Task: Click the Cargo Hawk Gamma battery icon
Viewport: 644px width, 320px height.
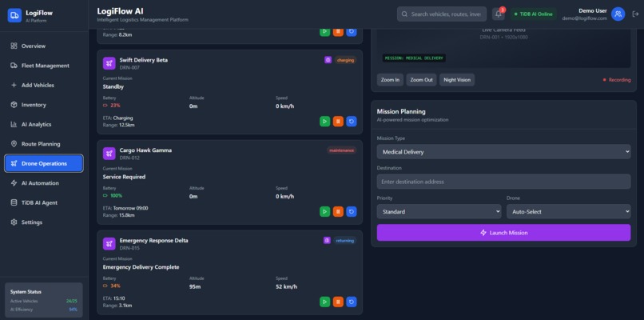Action: click(105, 196)
